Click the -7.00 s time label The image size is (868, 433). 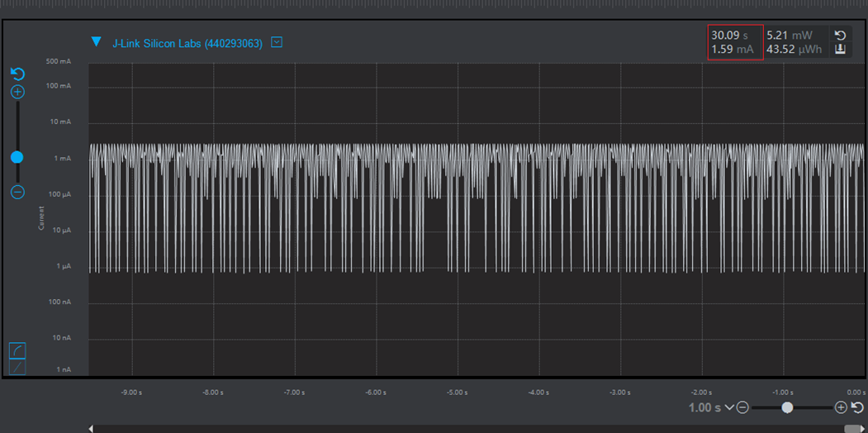pos(295,393)
